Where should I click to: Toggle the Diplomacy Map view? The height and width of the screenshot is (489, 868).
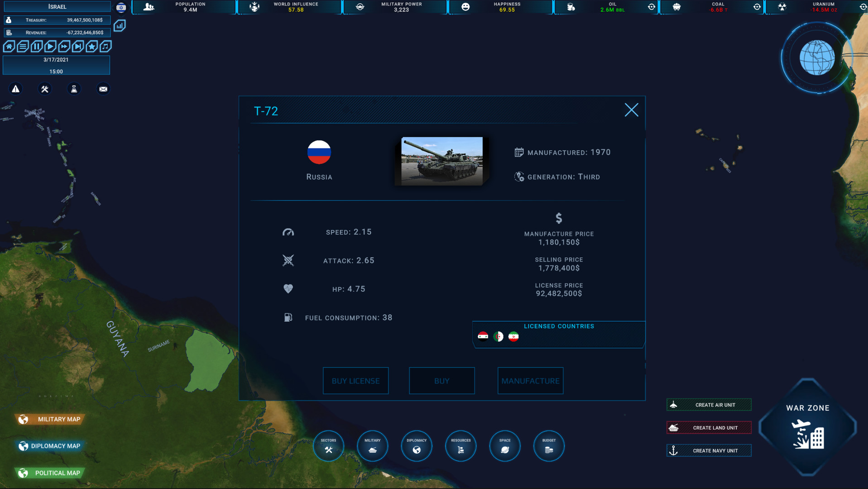[50, 446]
